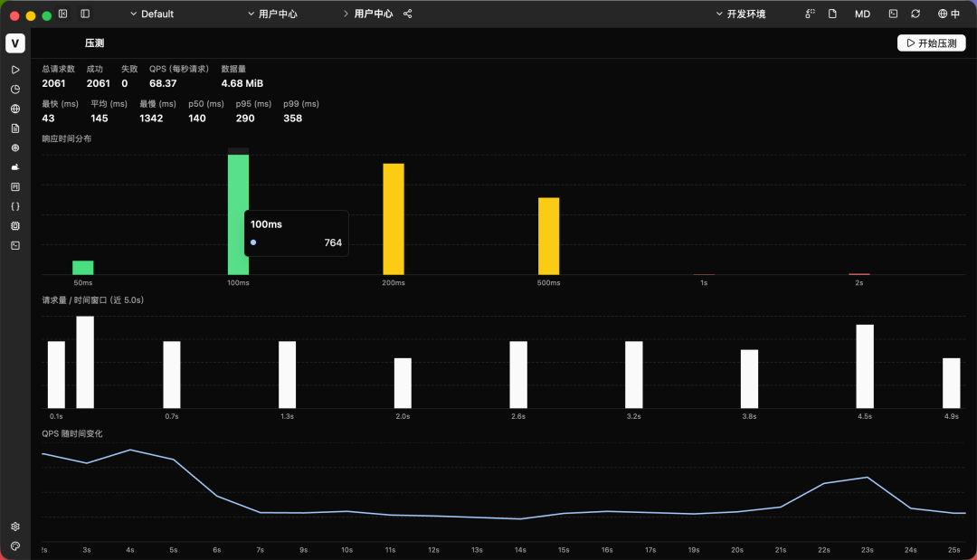
Task: Open the curly braces sidebar icon
Action: 15,206
